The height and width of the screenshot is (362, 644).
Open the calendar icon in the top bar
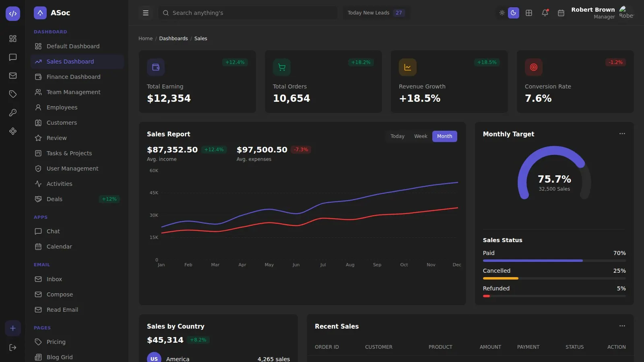tap(561, 13)
